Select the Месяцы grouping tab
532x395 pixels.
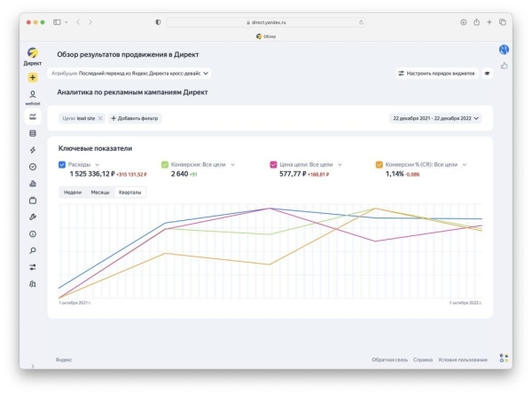pos(100,192)
